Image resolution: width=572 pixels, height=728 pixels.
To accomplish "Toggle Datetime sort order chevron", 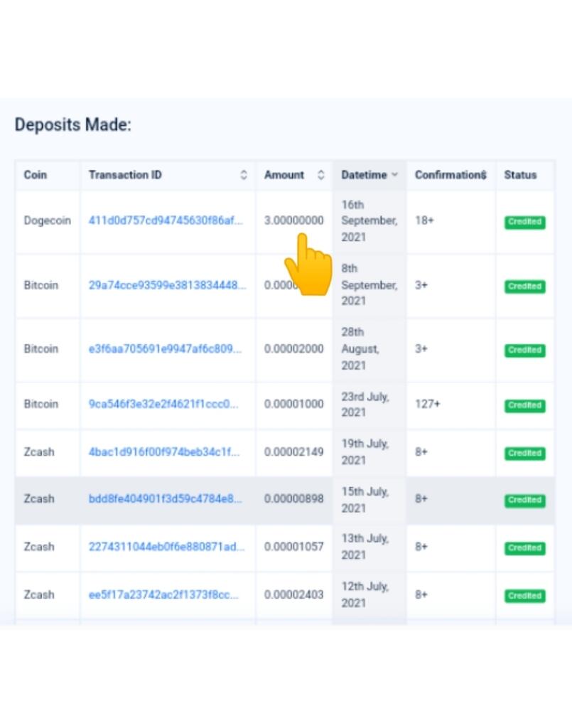I will pos(395,175).
